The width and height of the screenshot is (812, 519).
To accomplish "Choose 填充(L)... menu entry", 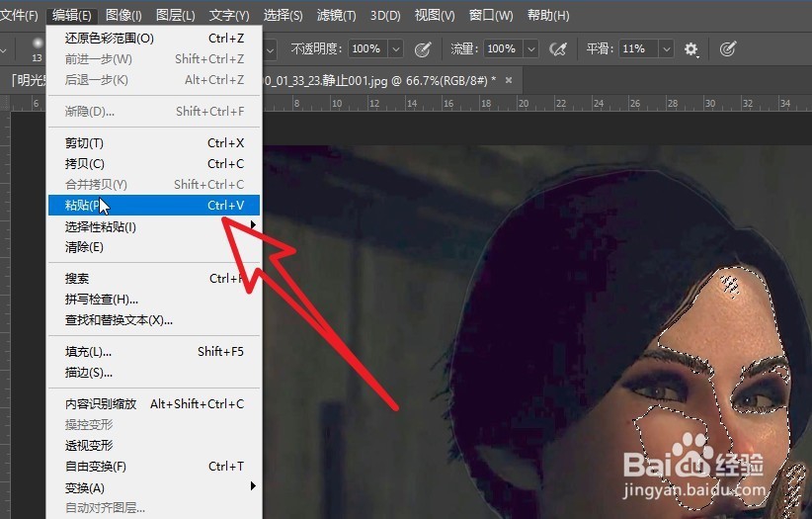I will [154, 352].
